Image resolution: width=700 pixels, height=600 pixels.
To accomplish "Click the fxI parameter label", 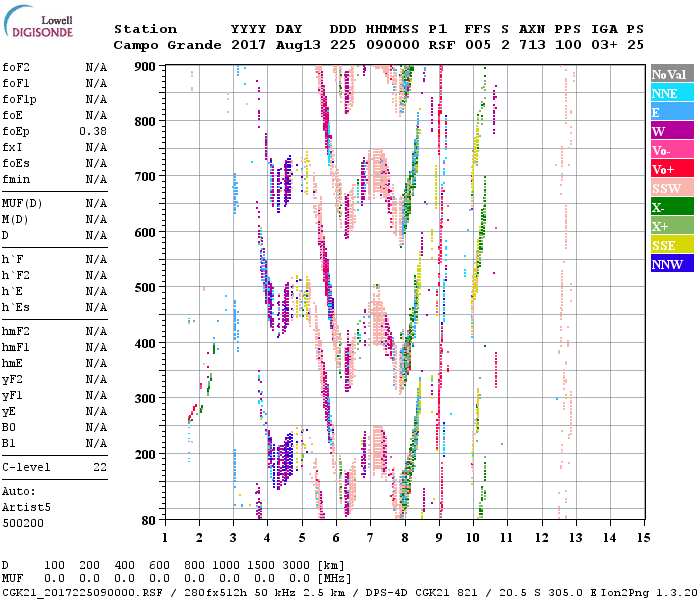I will (12, 147).
